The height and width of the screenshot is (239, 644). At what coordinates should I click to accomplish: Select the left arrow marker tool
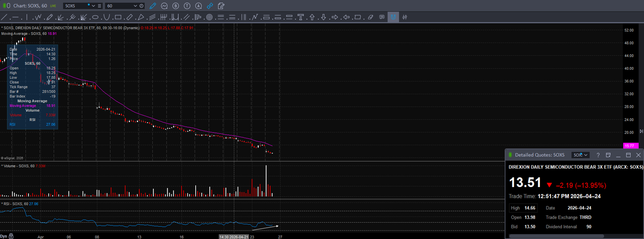[x=346, y=18]
